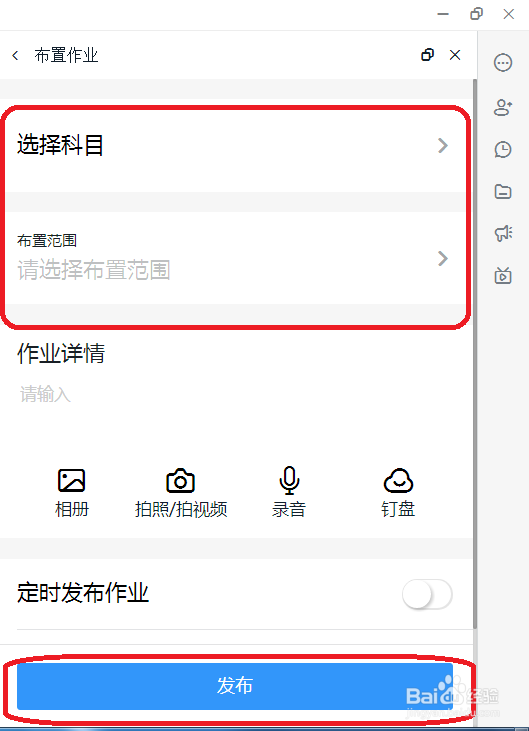Image resolution: width=529 pixels, height=731 pixels.
Task: Open chat history clock icon in sidebar
Action: (x=503, y=150)
